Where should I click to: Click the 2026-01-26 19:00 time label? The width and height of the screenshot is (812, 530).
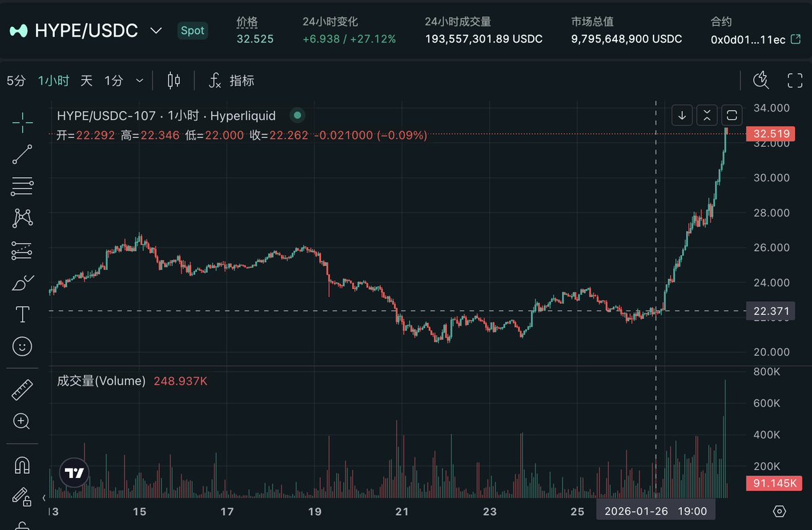[656, 511]
